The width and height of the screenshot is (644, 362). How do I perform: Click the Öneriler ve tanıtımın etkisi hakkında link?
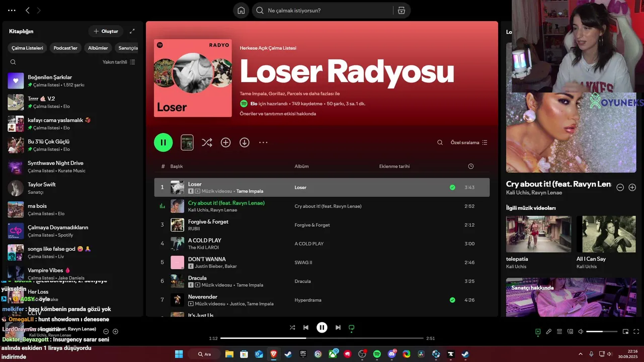pos(278,114)
